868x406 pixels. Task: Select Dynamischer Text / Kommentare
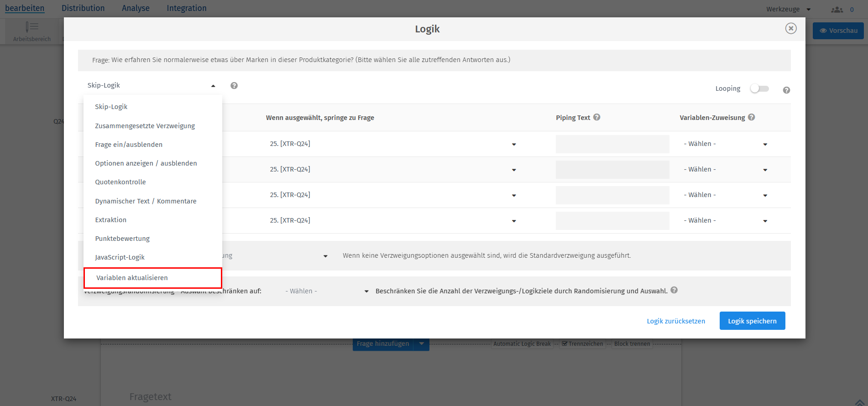point(153,201)
